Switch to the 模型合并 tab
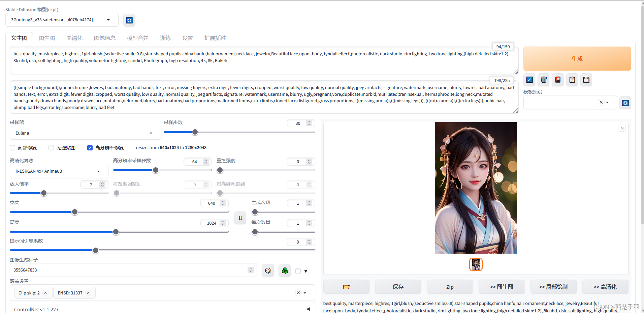The height and width of the screenshot is (313, 644). pyautogui.click(x=138, y=38)
